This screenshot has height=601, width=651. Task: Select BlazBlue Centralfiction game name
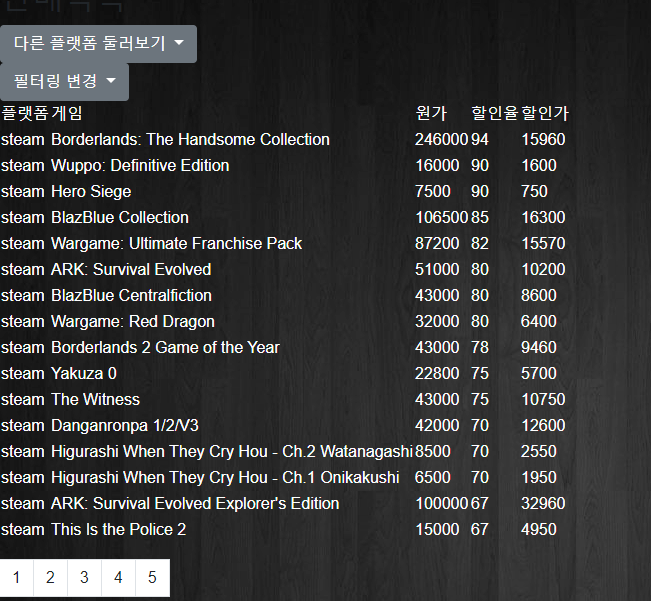(131, 296)
